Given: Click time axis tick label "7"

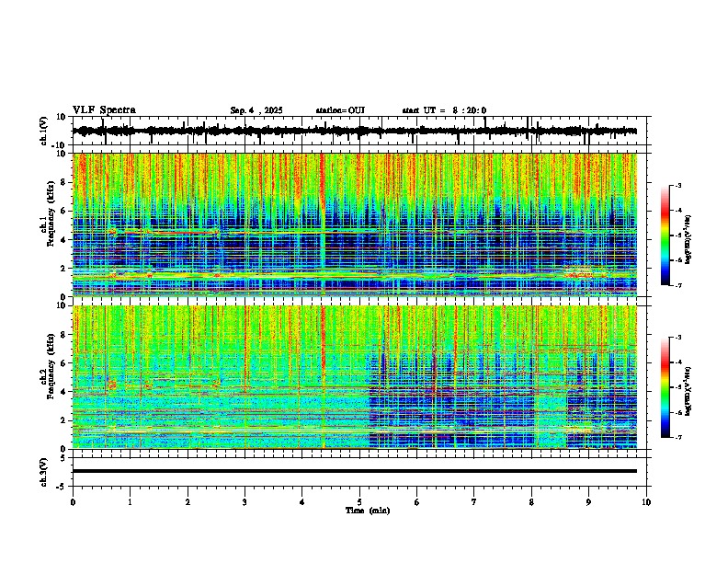Looking at the screenshot, I should pos(474,502).
